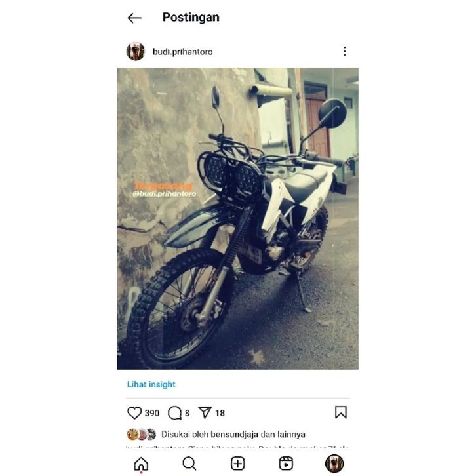
Task: Open the three-dot post options menu
Action: tap(345, 51)
